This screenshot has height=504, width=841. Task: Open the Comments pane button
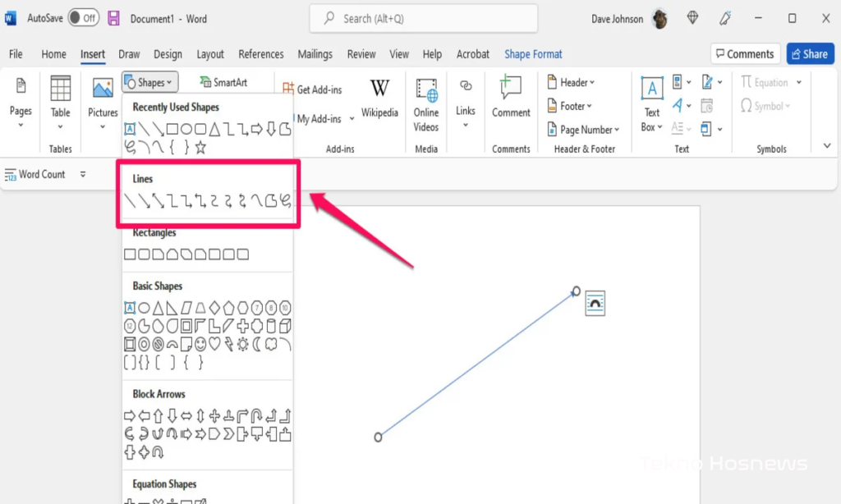tap(745, 53)
